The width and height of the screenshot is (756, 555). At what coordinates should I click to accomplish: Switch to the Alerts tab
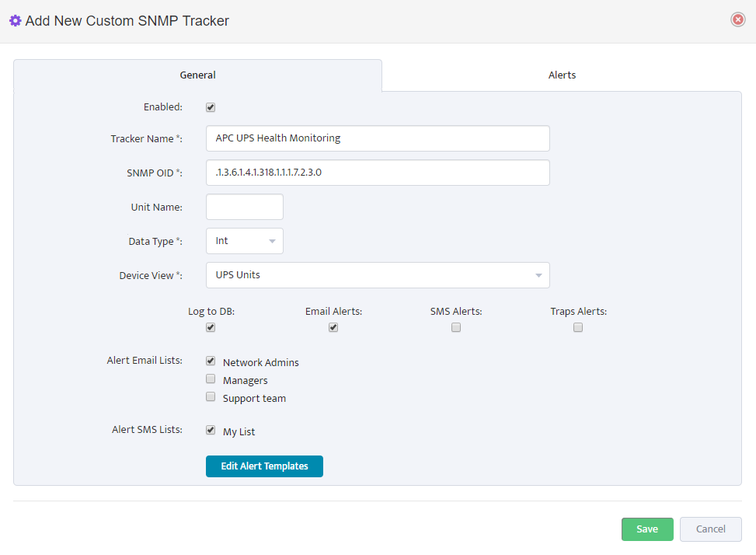pos(562,75)
